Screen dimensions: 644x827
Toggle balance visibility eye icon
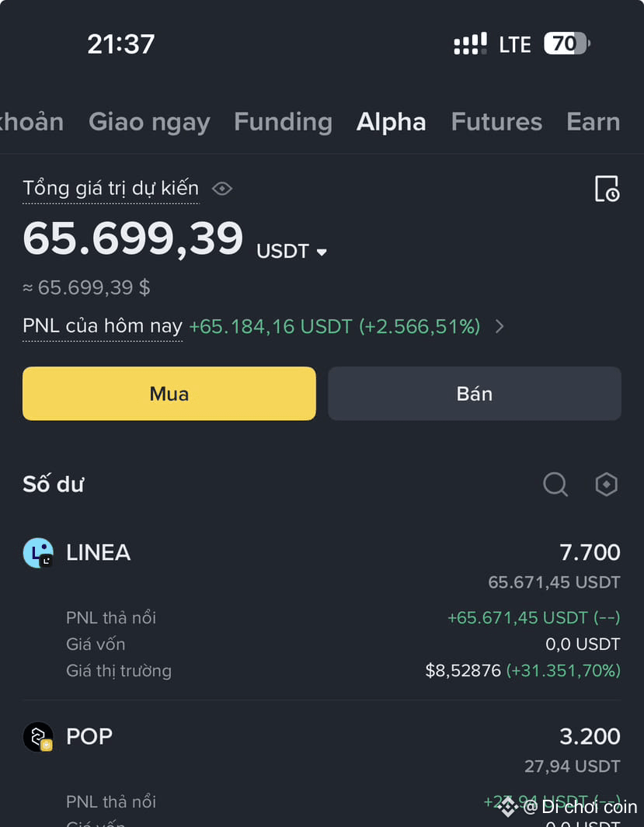tap(222, 188)
